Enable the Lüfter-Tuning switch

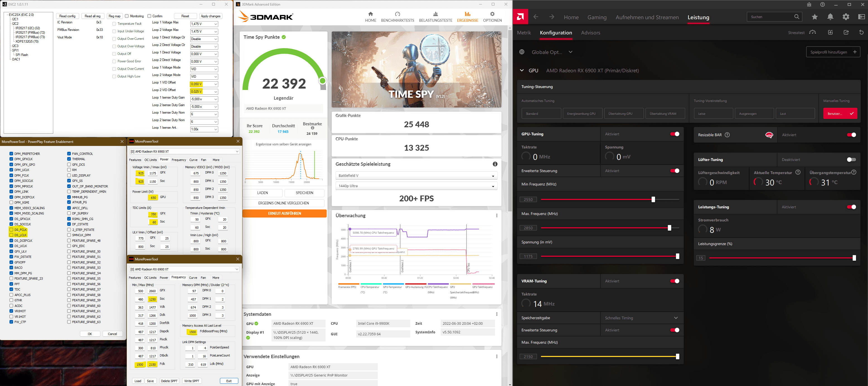click(x=852, y=160)
